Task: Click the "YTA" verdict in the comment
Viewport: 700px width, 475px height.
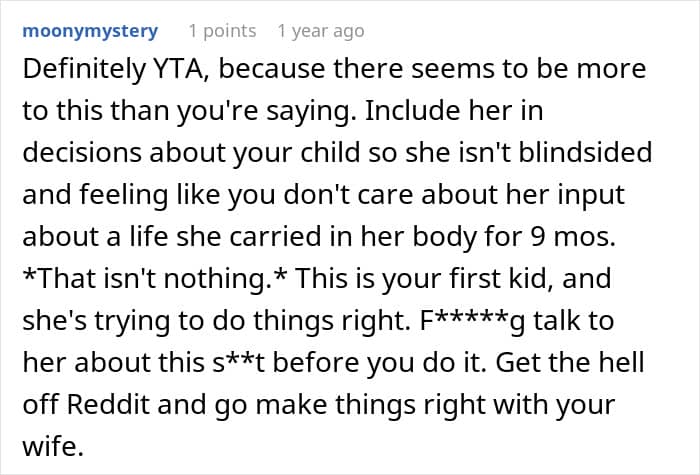Action: point(181,69)
